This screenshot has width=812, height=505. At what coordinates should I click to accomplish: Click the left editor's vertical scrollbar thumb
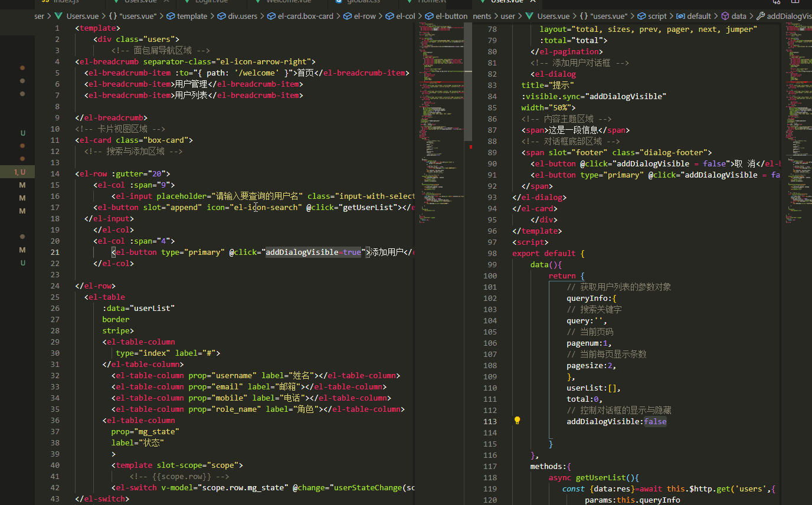tap(469, 82)
